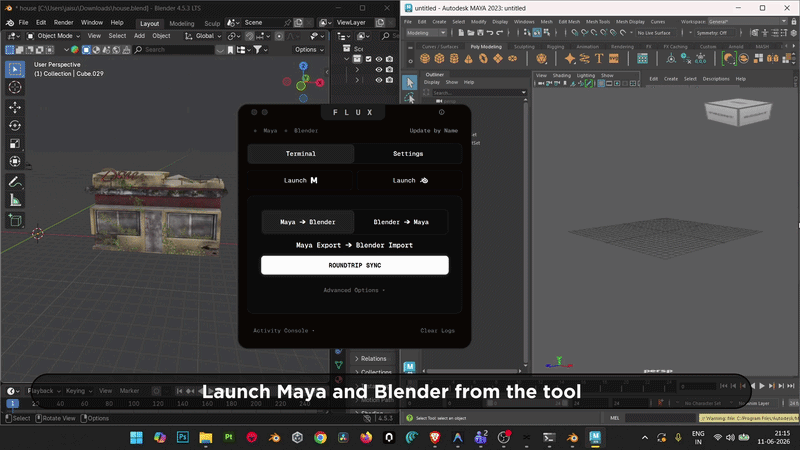Click the Blender viewport Search field

point(174,49)
